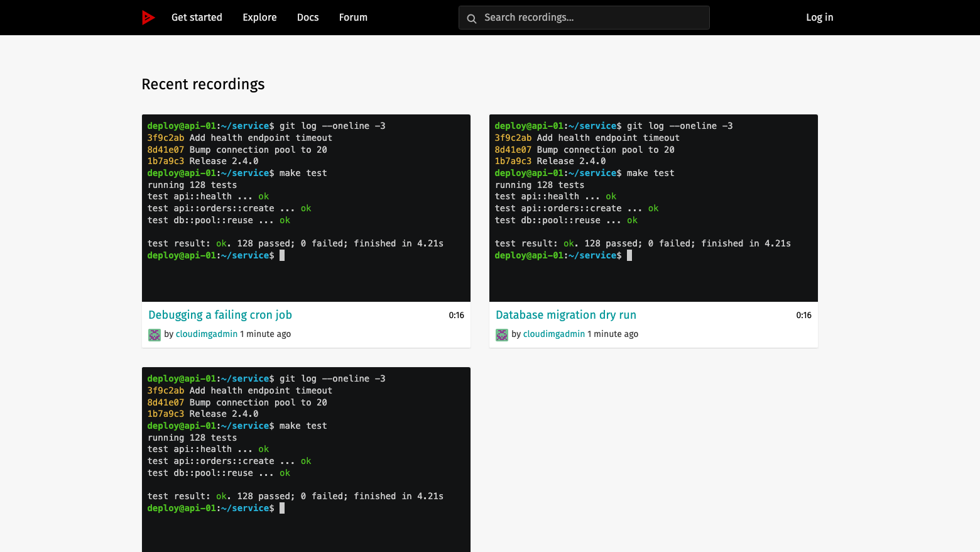Click cloudimgadmin avatar under Debugging a failing cron job
The image size is (980, 552).
click(x=155, y=334)
